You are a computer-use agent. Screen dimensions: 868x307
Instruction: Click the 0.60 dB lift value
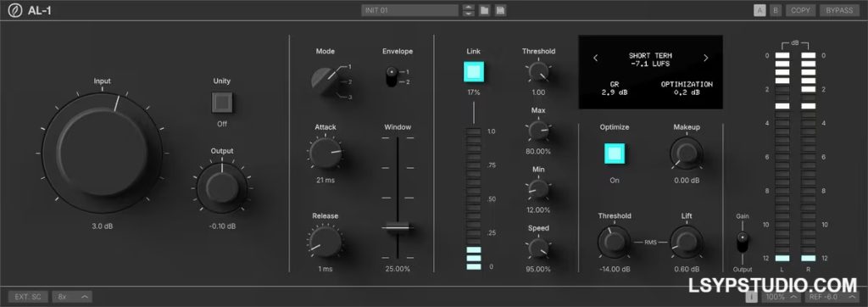click(687, 269)
